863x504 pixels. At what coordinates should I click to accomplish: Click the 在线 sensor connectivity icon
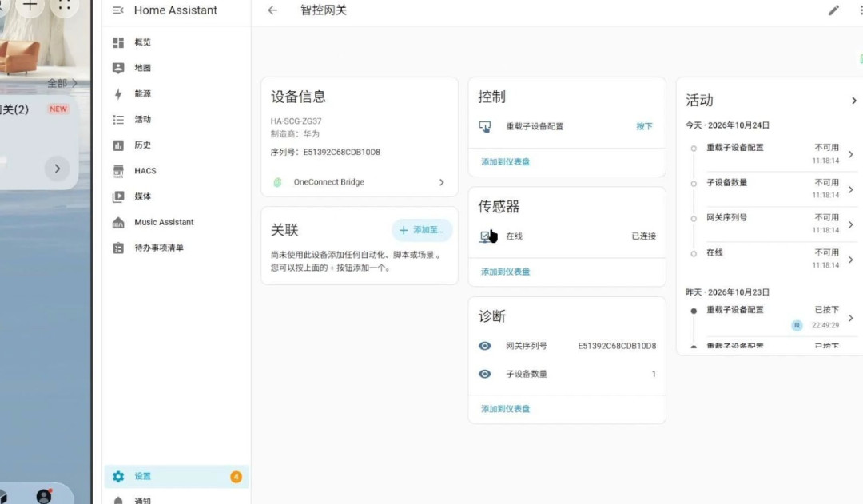point(484,236)
